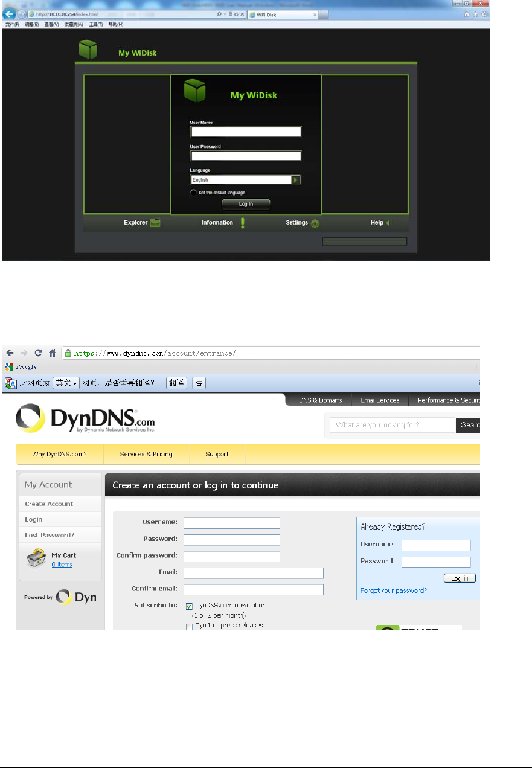Click the green HTTPS padlock icon
This screenshot has height=768, width=532.
click(68, 353)
